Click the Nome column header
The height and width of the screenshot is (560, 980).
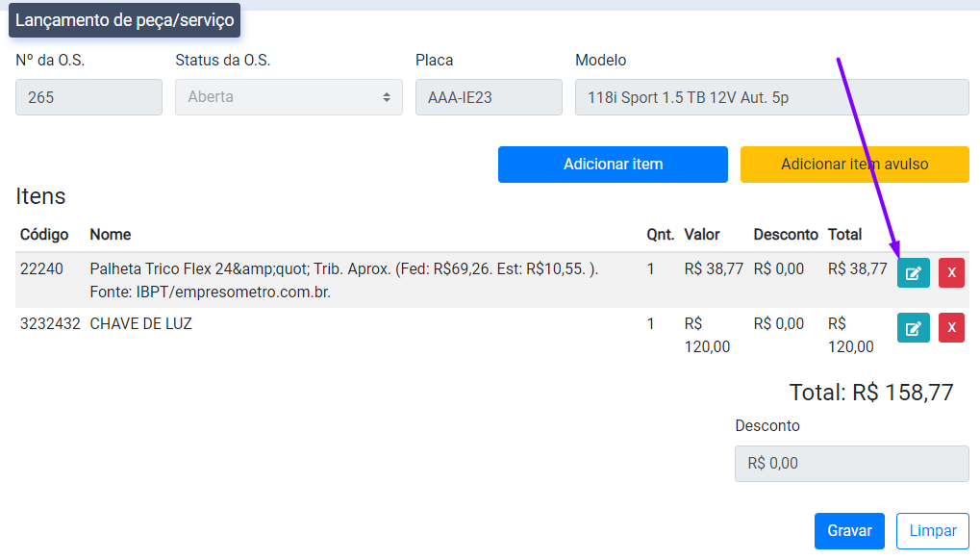[x=111, y=235]
